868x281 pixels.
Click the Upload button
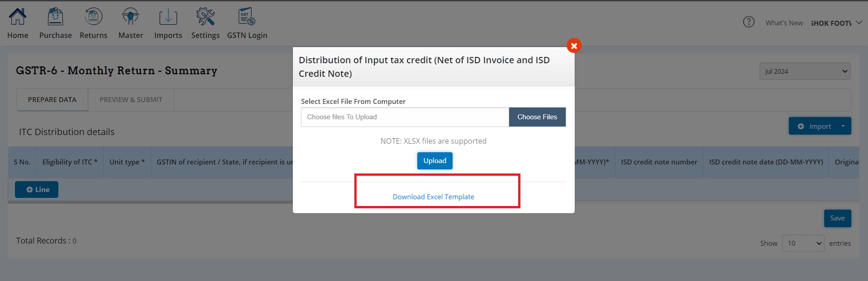(434, 161)
